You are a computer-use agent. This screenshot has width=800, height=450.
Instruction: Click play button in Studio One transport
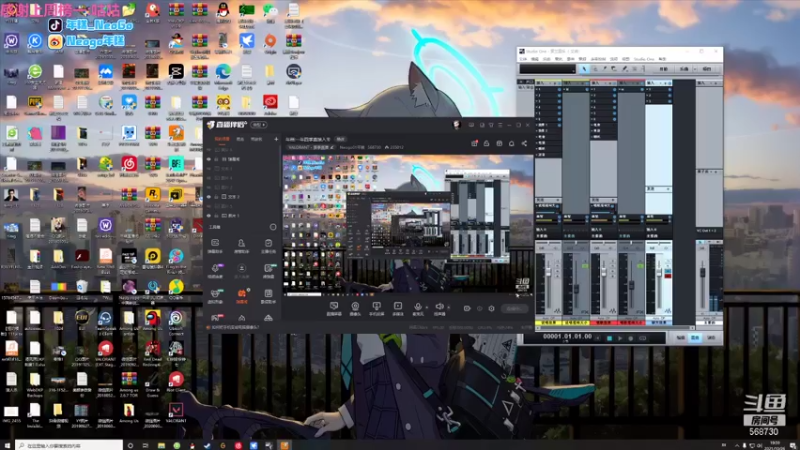[620, 338]
